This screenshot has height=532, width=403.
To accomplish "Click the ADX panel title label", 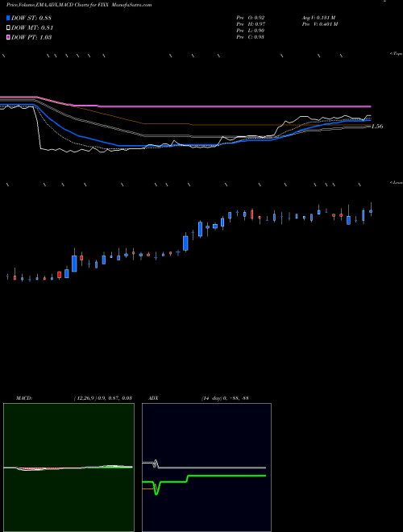I will coord(153,398).
